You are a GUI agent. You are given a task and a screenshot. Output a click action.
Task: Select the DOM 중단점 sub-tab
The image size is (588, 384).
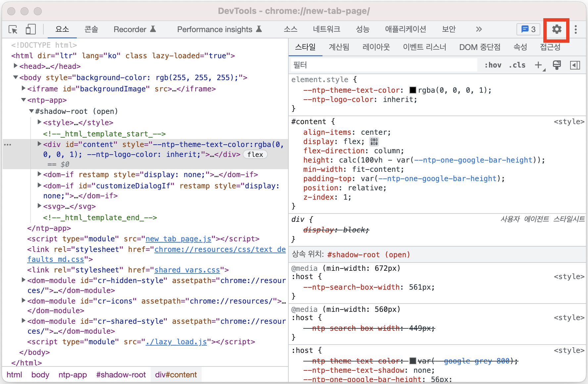coord(480,47)
